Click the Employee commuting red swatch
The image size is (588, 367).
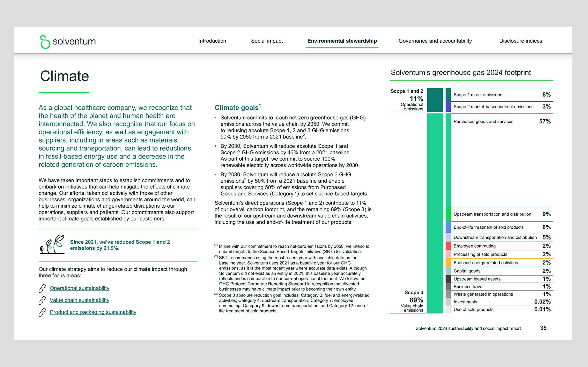point(448,246)
